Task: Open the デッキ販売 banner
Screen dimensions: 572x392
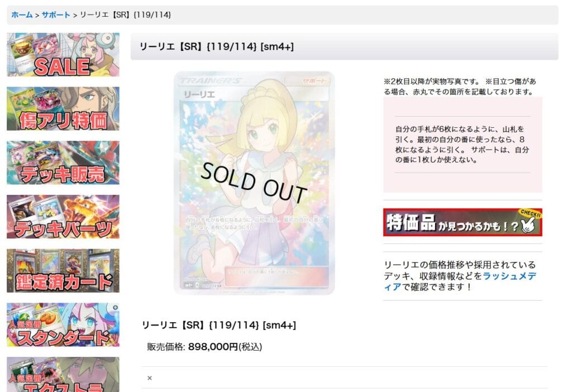Action: pos(63,162)
